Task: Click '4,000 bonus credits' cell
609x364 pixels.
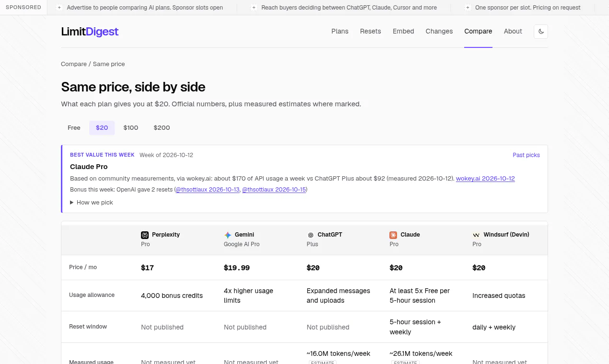Action: [x=172, y=296]
